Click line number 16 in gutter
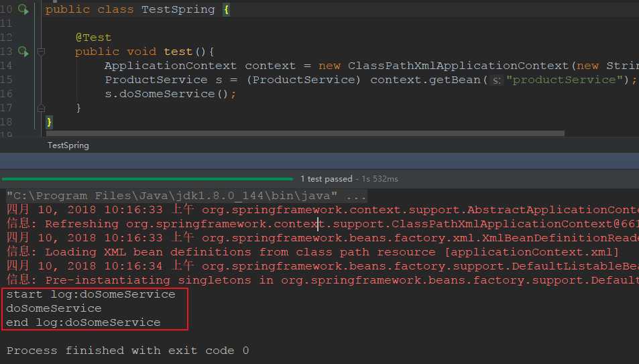639x364 pixels. [6, 94]
